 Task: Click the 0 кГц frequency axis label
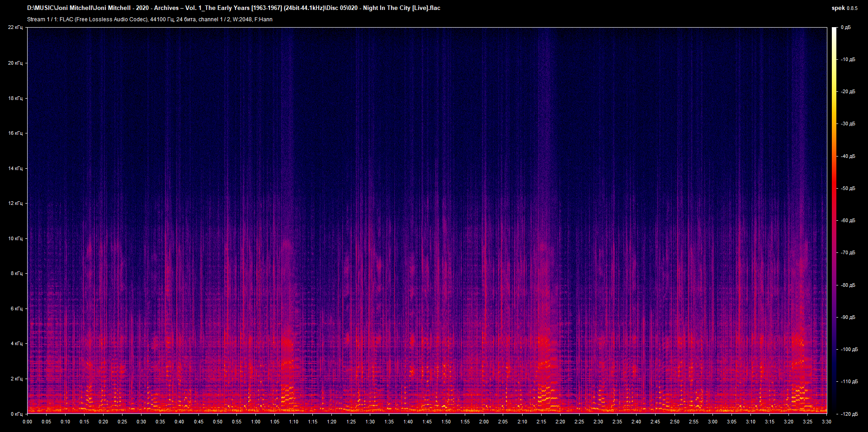click(x=17, y=413)
